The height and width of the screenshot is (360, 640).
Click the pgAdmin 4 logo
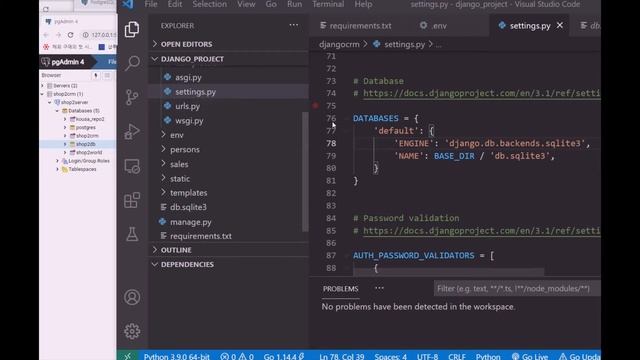[x=63, y=62]
